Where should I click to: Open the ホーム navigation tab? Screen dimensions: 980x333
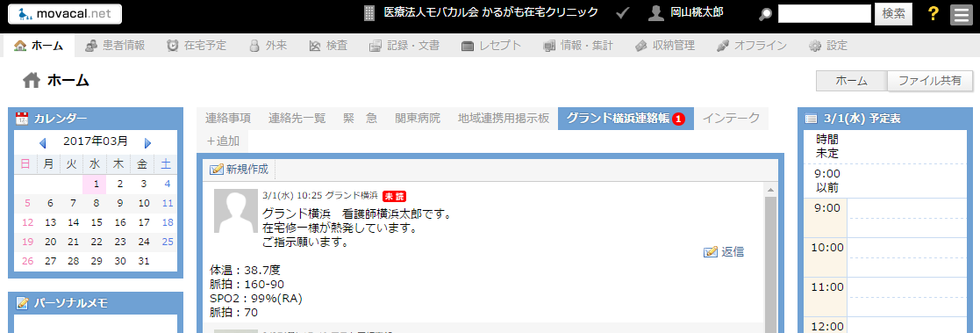(x=39, y=45)
